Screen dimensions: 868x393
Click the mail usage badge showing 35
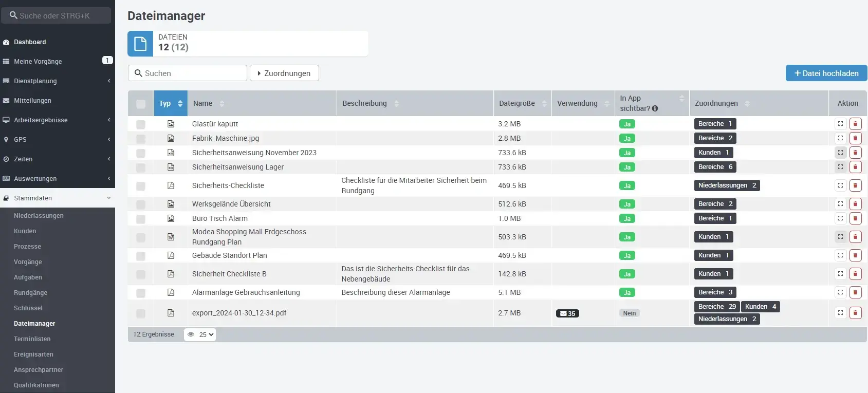(x=567, y=313)
